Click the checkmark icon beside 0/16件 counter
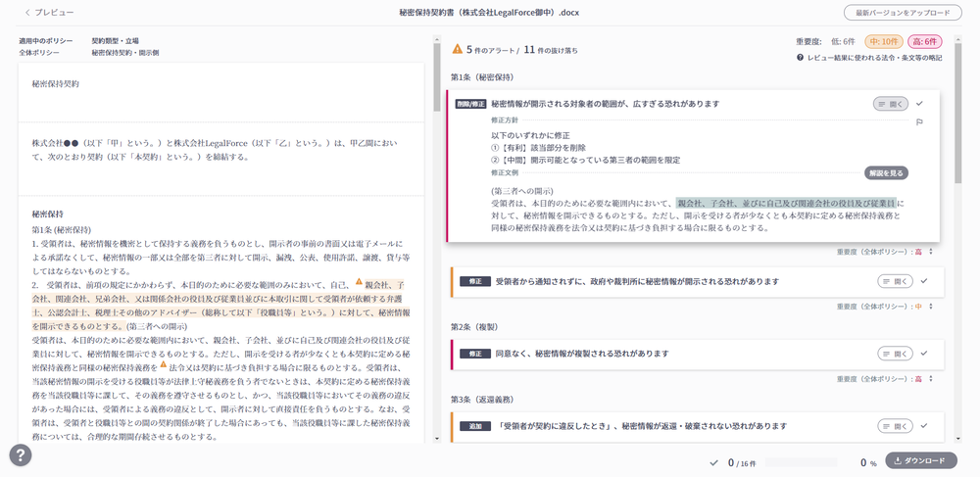The width and height of the screenshot is (980, 477). [x=712, y=461]
